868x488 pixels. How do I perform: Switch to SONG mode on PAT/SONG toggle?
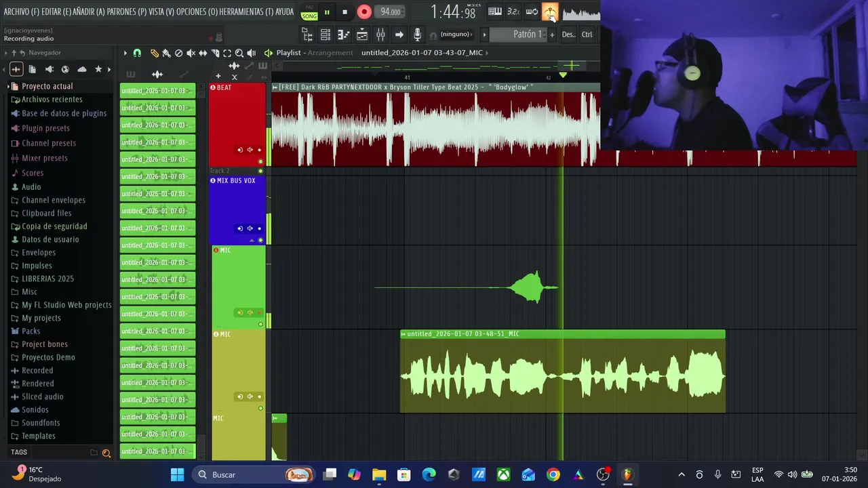[x=309, y=16]
